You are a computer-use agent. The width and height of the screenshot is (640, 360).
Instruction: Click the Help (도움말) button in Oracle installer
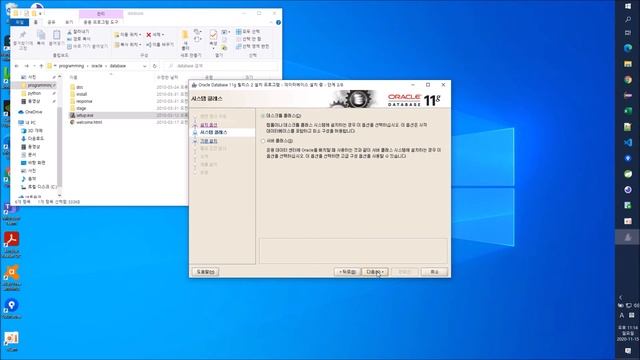(205, 272)
